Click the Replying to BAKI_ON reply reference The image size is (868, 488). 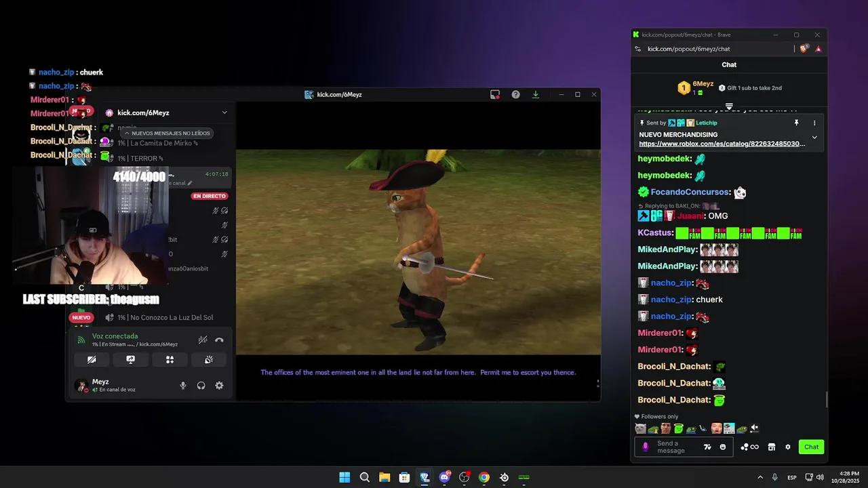[677, 206]
